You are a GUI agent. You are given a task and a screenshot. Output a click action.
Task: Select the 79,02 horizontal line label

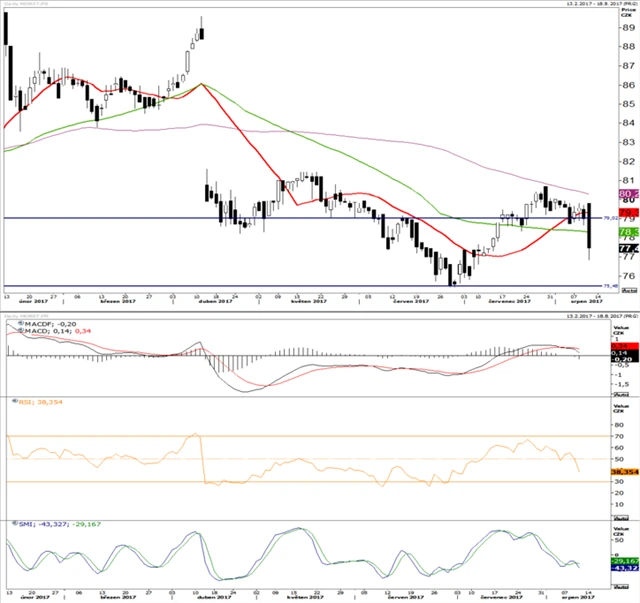click(x=610, y=219)
